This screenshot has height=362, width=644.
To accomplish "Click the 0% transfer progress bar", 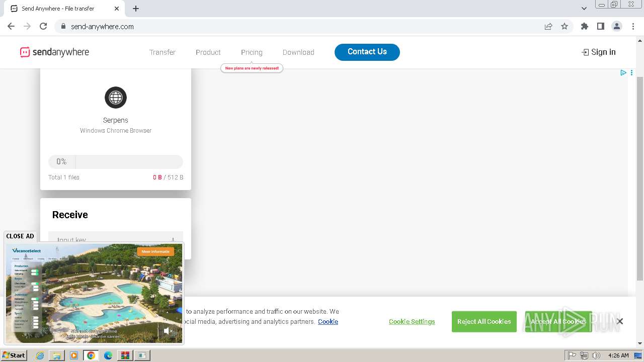I will [116, 161].
